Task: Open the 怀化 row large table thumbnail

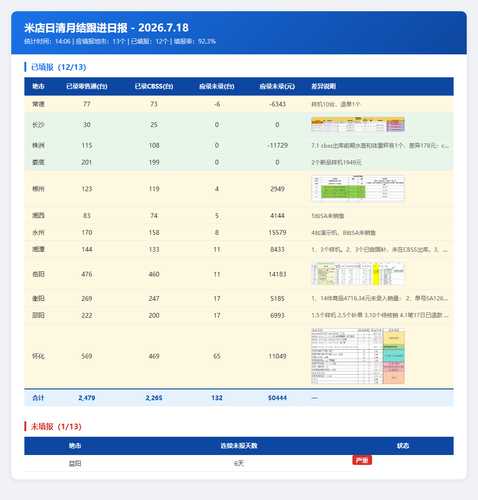Action: click(x=358, y=356)
